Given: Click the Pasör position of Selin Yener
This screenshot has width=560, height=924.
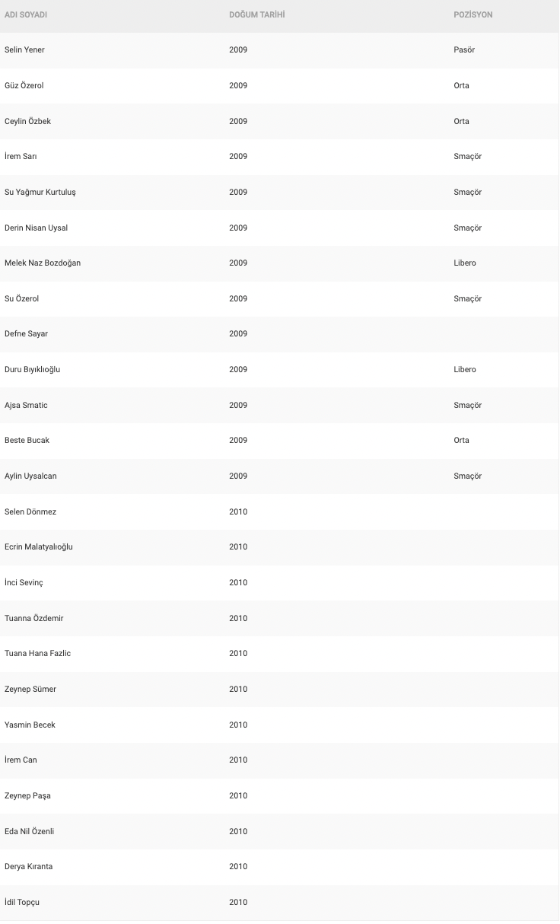Looking at the screenshot, I should [x=464, y=50].
